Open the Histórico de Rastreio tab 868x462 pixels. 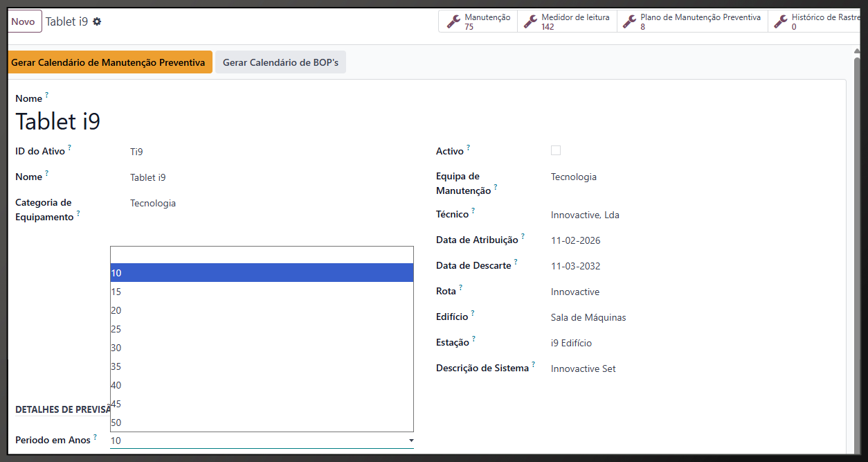click(x=814, y=21)
